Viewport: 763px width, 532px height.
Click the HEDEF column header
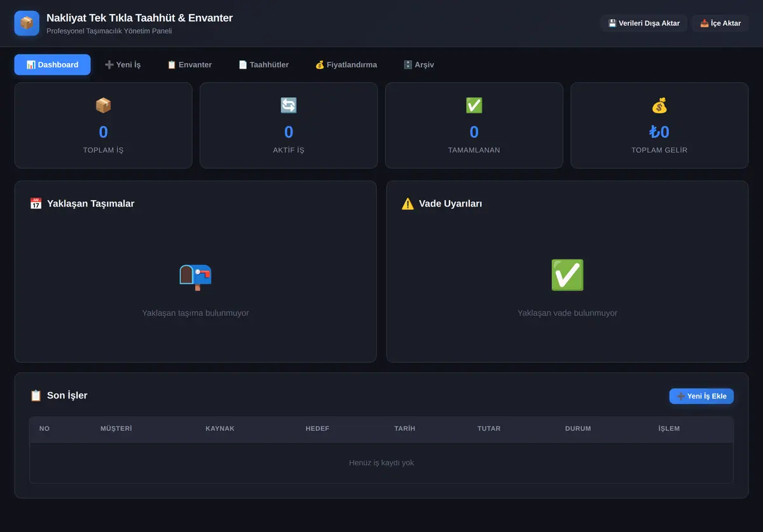317,428
